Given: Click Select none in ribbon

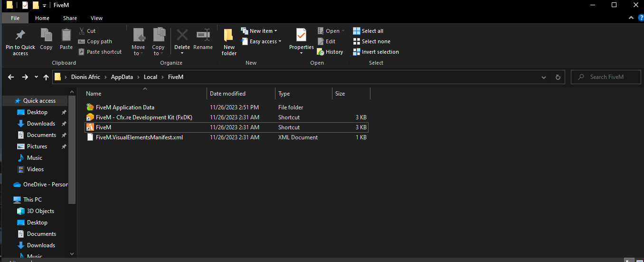Looking at the screenshot, I should [x=371, y=41].
